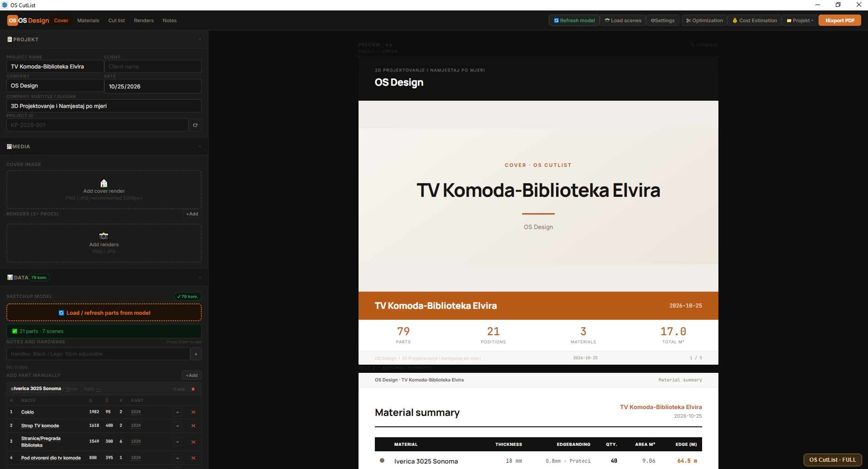This screenshot has height=469, width=868.
Task: Open the Optimization scissors tool
Action: coord(704,20)
